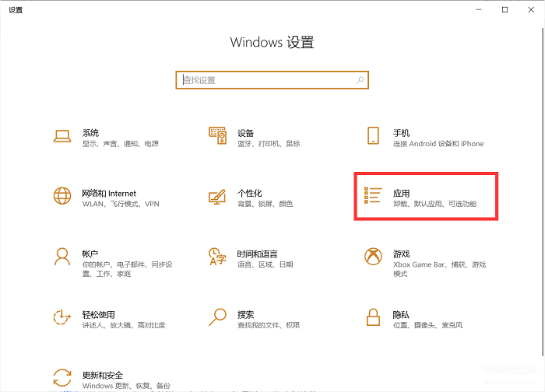Open the 时间和语言 settings label
Screen dimensions: 545x392
pos(258,254)
